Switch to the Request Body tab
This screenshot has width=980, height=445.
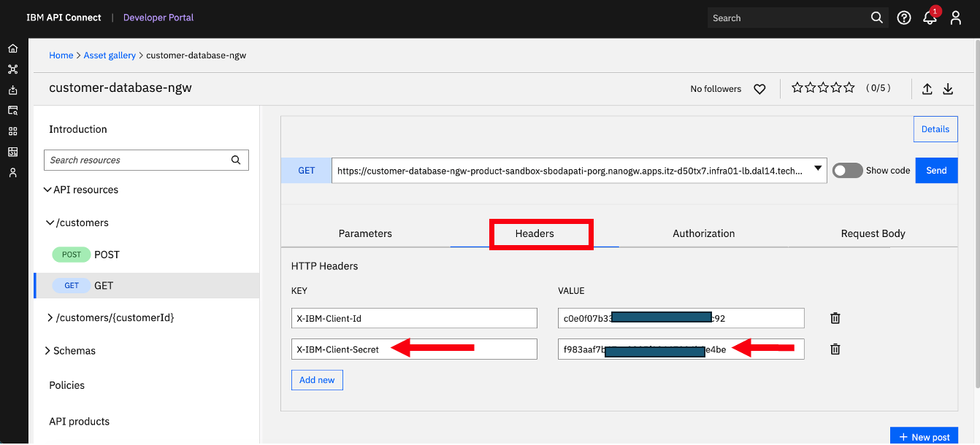873,233
